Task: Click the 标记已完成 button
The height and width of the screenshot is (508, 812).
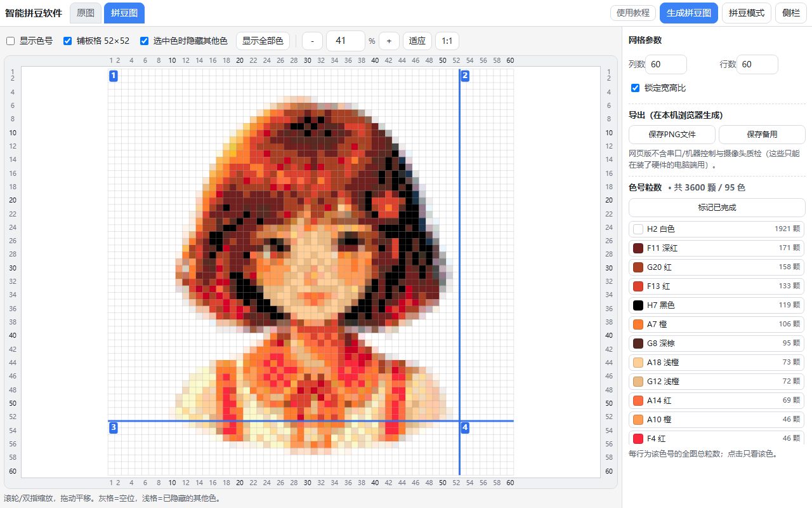Action: coord(717,208)
